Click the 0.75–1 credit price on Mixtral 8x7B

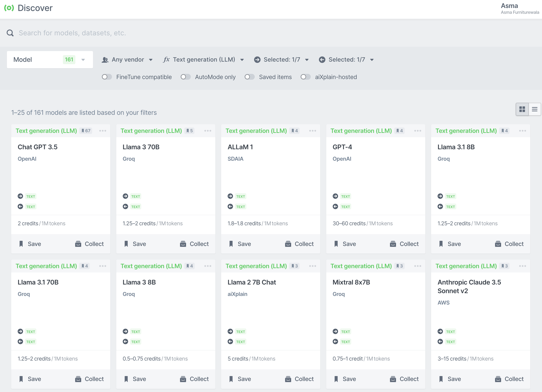click(348, 359)
